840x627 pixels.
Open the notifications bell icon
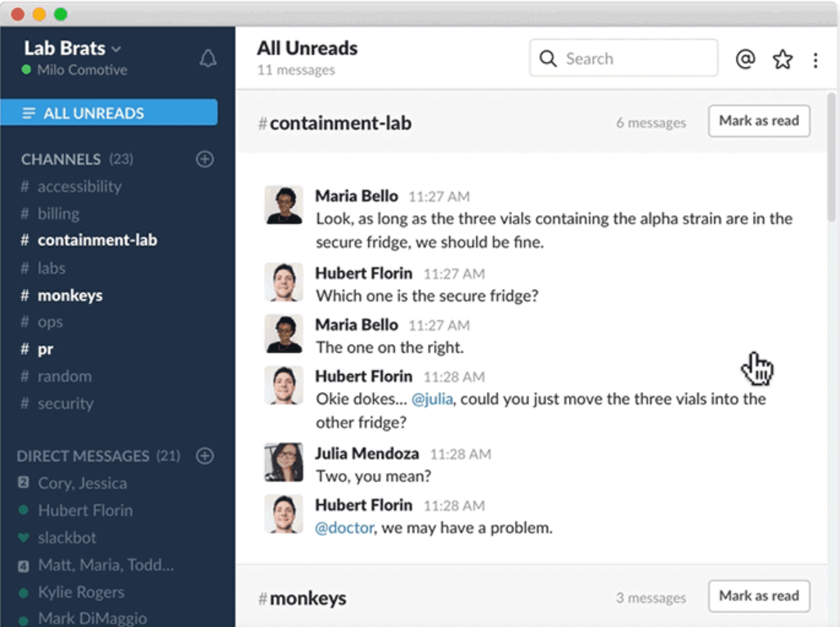point(208,58)
